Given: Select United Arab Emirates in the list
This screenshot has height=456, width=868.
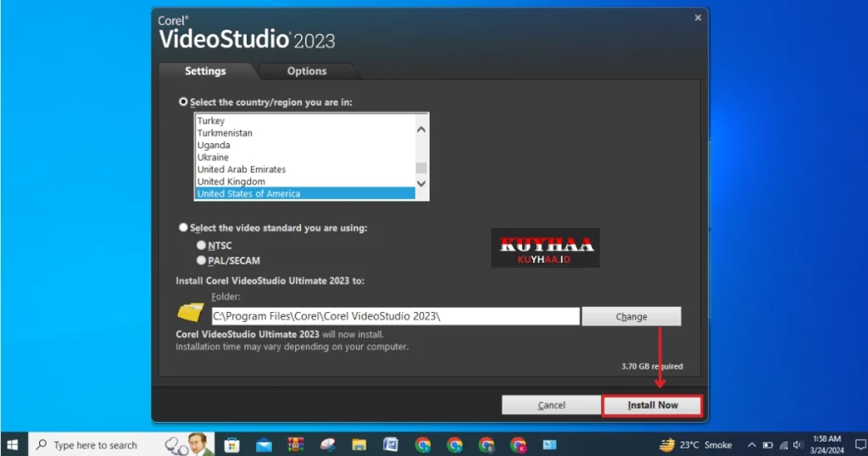Looking at the screenshot, I should pyautogui.click(x=305, y=170).
